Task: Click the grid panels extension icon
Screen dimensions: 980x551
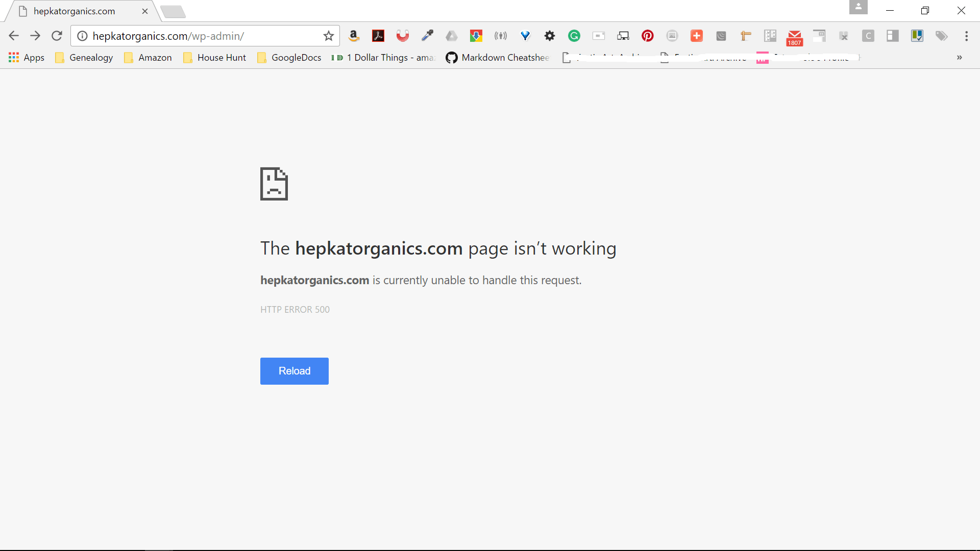Action: click(770, 36)
